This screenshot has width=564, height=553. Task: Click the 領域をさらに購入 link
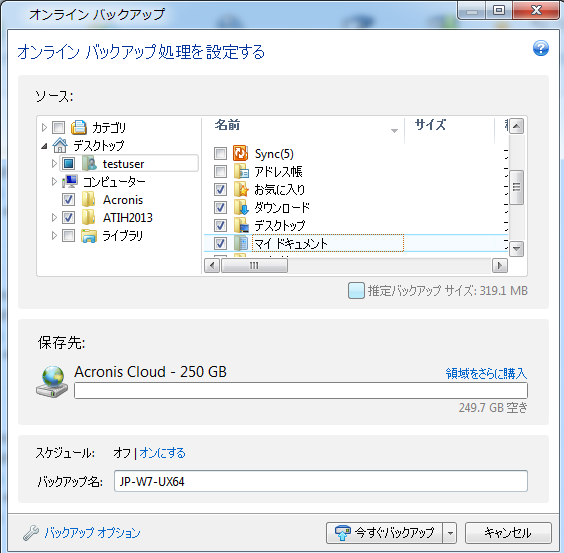pyautogui.click(x=486, y=373)
